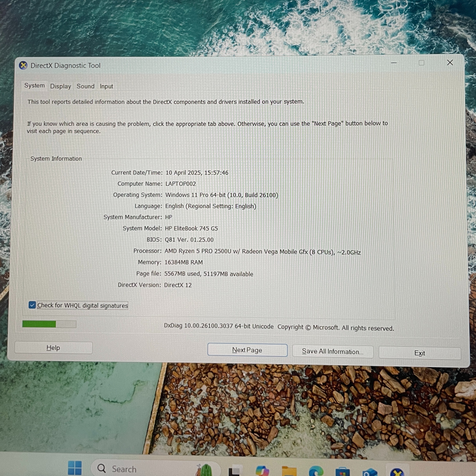Exit the DirectX Diagnostic Tool
This screenshot has height=476, width=476.
(420, 353)
